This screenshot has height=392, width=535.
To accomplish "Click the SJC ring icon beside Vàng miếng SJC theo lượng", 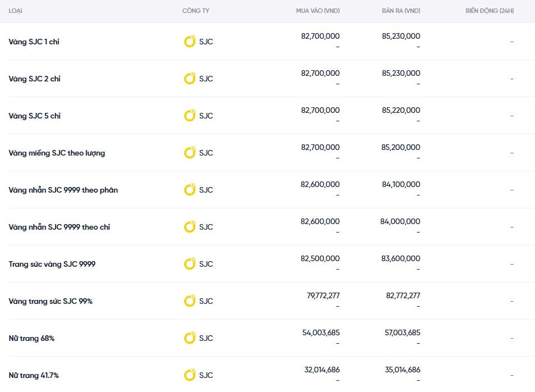I will click(x=190, y=153).
